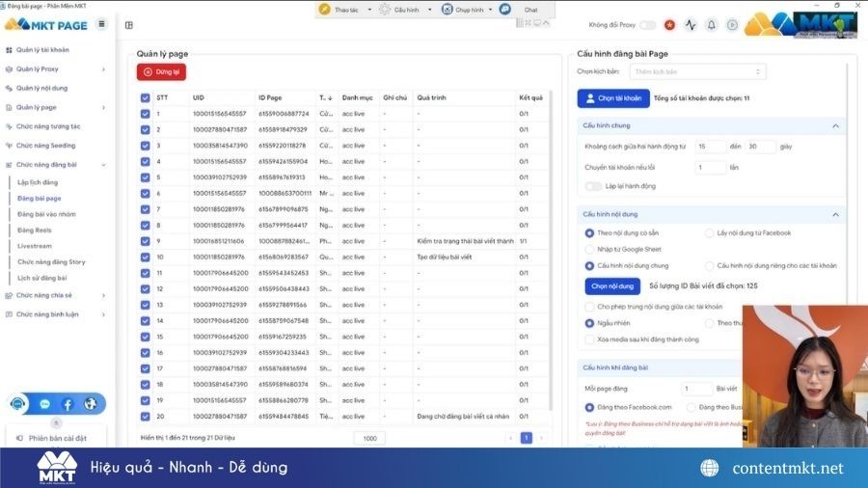Click the Phiên bản cài đặt icon
The height and width of the screenshot is (488, 868).
[19, 438]
